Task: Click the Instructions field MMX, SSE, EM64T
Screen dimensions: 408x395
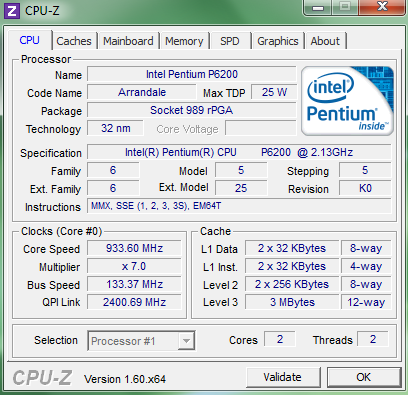Action: (x=239, y=206)
